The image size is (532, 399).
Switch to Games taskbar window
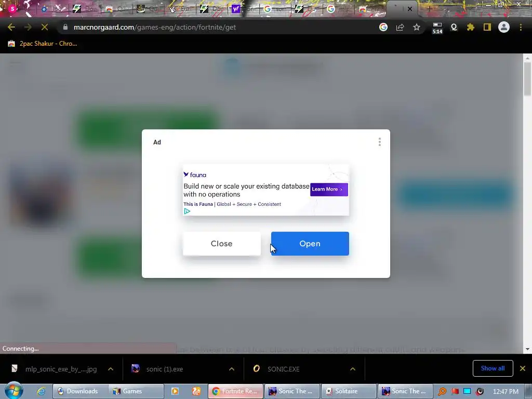pos(136,391)
